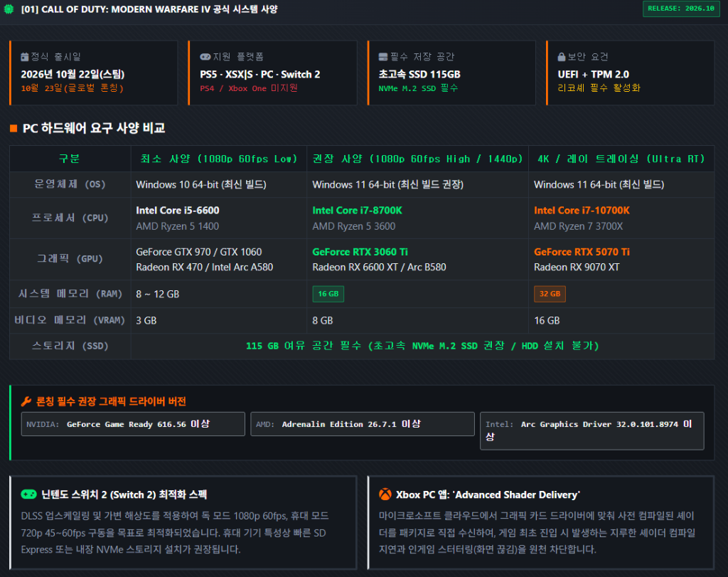The width and height of the screenshot is (728, 577).
Task: Click Radeon RX 470 / Intel Arc A580 text
Action: click(x=204, y=267)
